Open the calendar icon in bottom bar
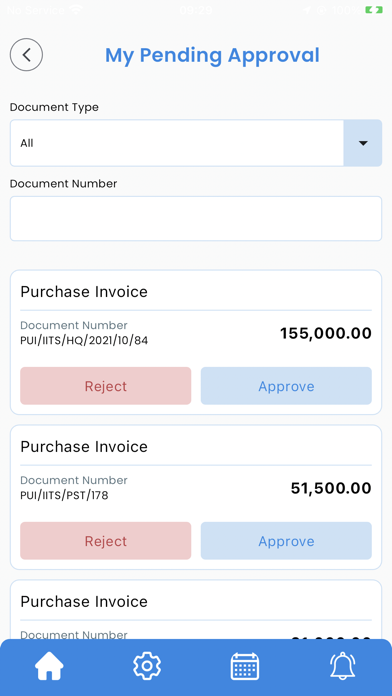 click(245, 666)
